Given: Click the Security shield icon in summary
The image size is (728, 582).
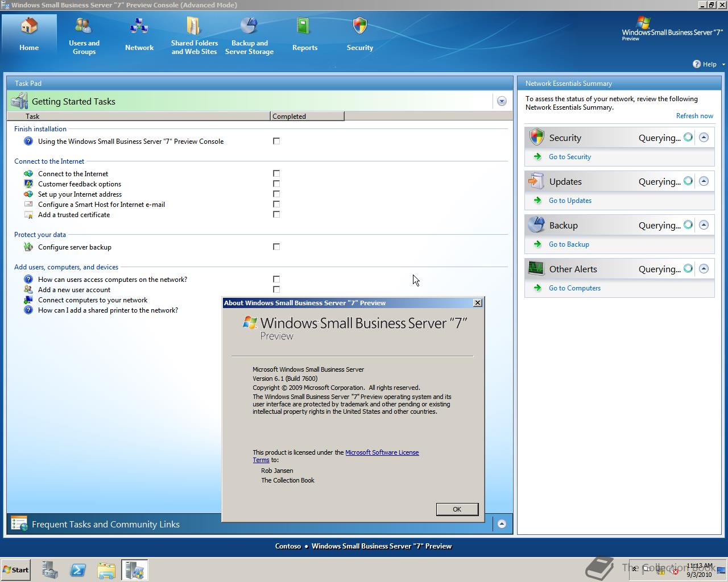Looking at the screenshot, I should click(536, 137).
